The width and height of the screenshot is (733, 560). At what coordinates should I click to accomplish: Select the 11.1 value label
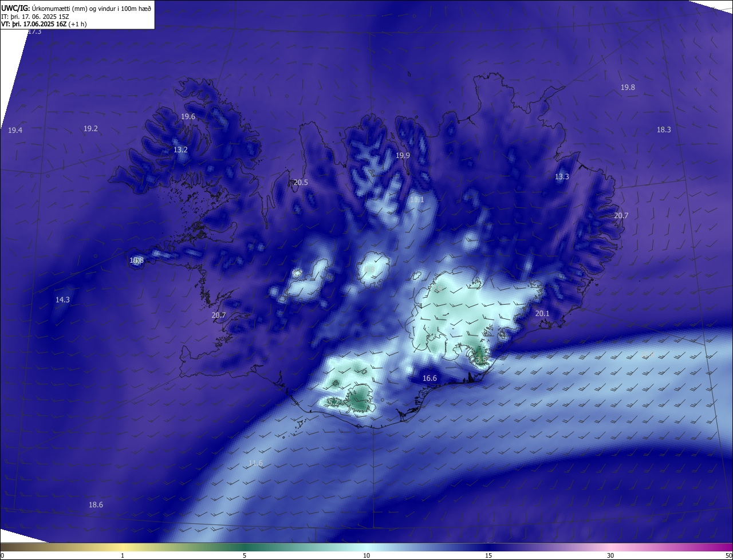click(417, 200)
